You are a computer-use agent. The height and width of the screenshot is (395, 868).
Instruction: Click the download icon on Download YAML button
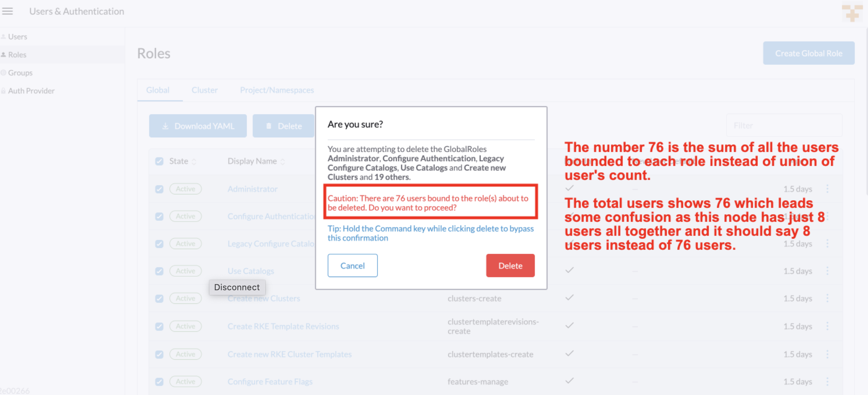coord(166,126)
